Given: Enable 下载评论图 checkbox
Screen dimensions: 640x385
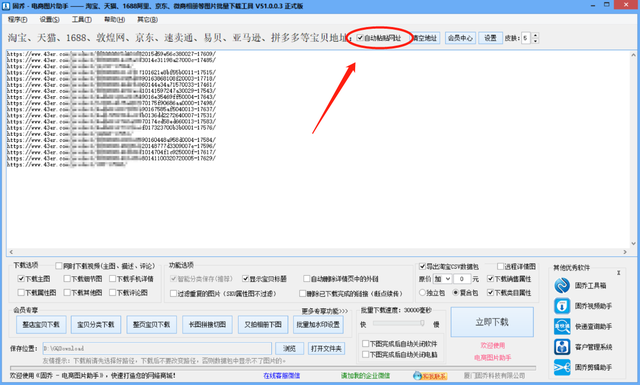Looking at the screenshot, I should [113, 293].
